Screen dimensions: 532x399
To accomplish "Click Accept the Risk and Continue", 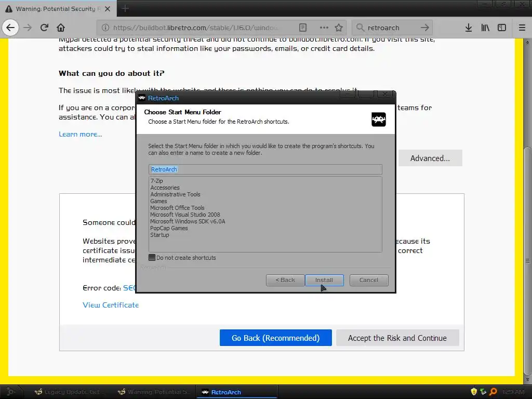I will tap(397, 338).
